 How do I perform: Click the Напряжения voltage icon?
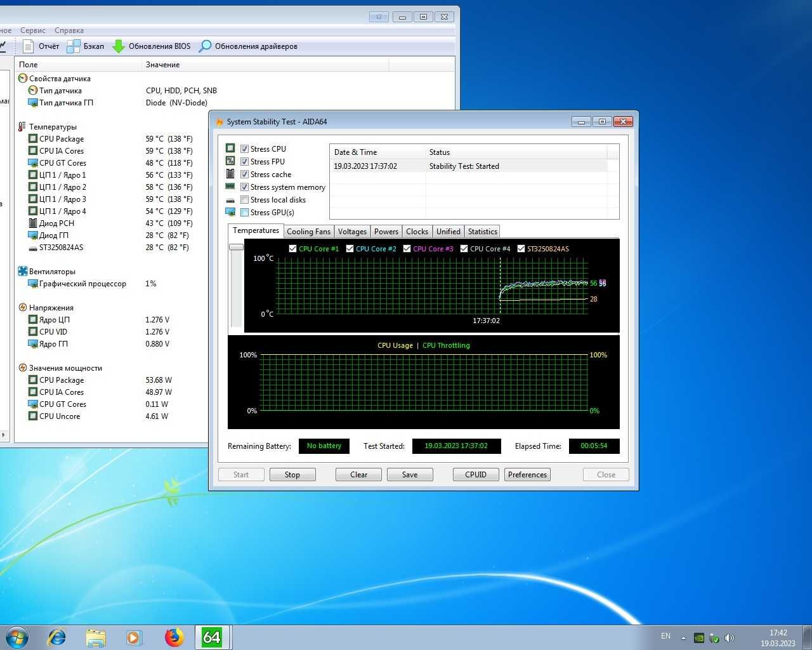(23, 308)
